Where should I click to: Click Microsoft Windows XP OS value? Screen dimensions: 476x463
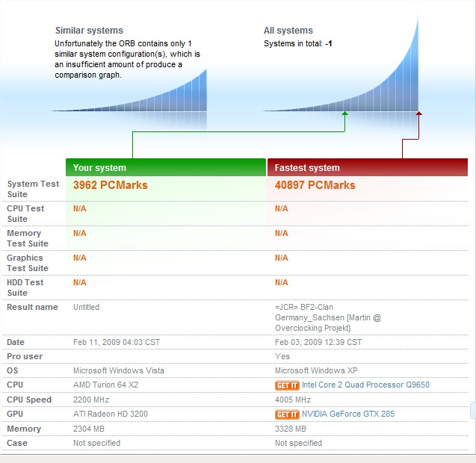coord(316,370)
